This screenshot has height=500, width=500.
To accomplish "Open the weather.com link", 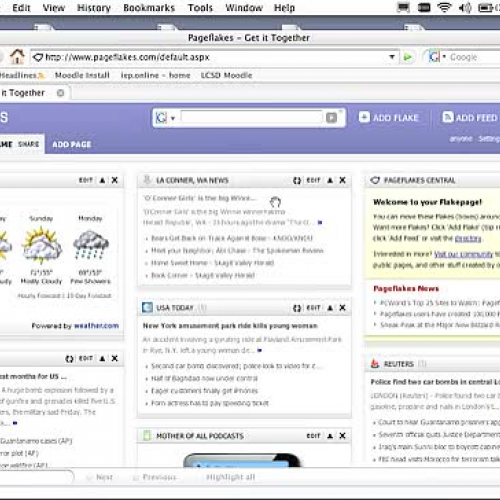I will click(96, 326).
